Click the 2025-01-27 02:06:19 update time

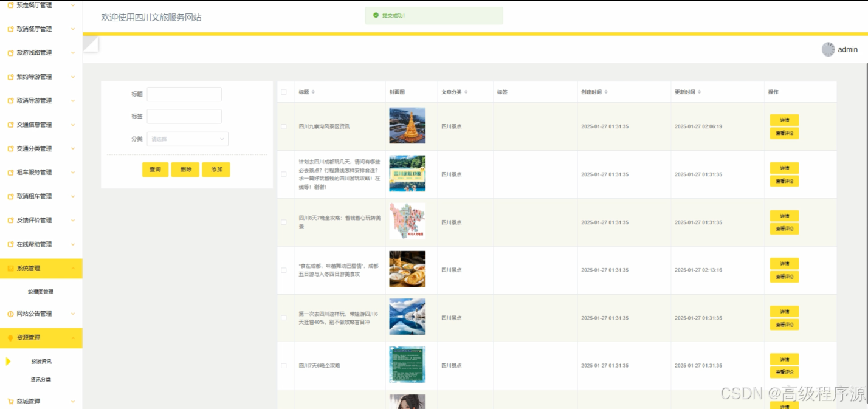(x=698, y=126)
